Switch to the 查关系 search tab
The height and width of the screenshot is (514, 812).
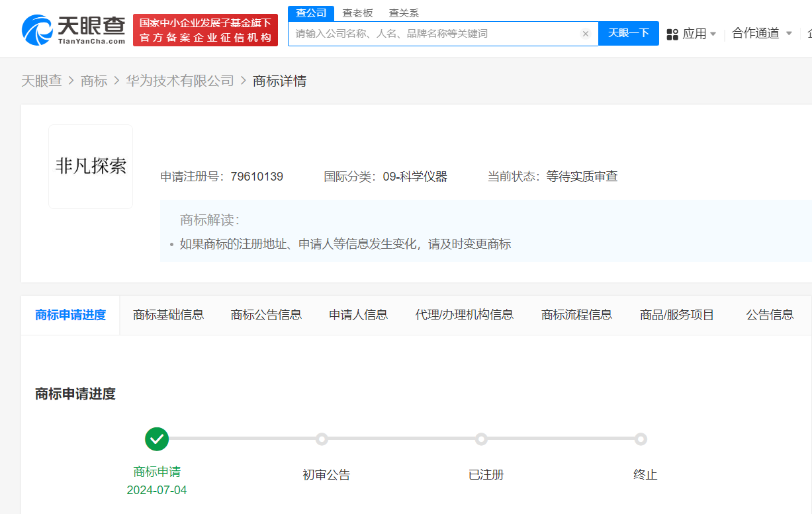click(x=404, y=12)
